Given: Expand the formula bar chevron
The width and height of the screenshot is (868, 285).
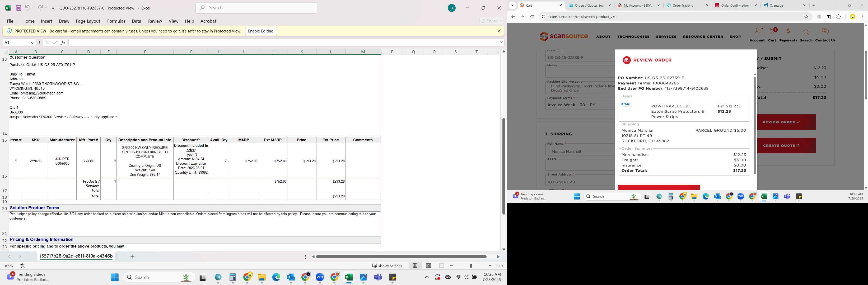Looking at the screenshot, I should pos(501,42).
